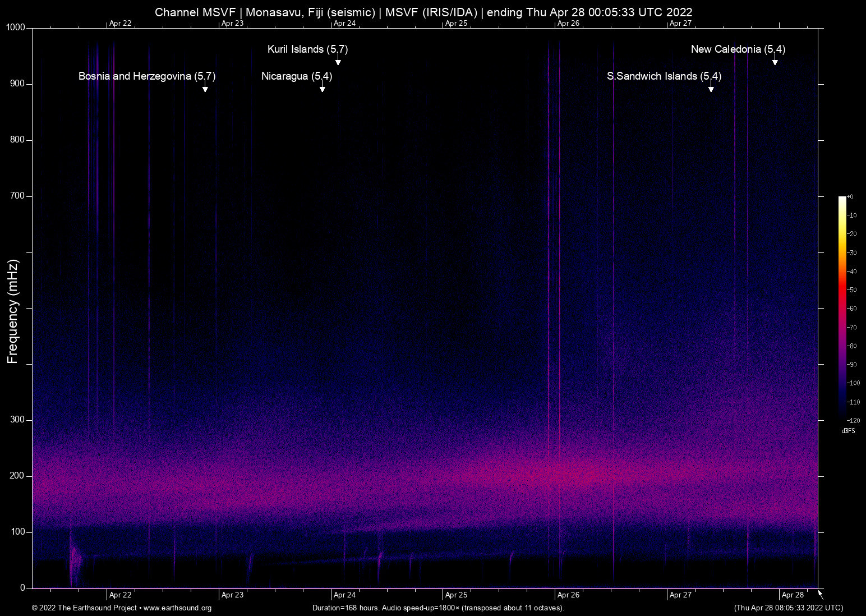Click the arrow marker under Kuril Islands (5.7)

click(338, 61)
